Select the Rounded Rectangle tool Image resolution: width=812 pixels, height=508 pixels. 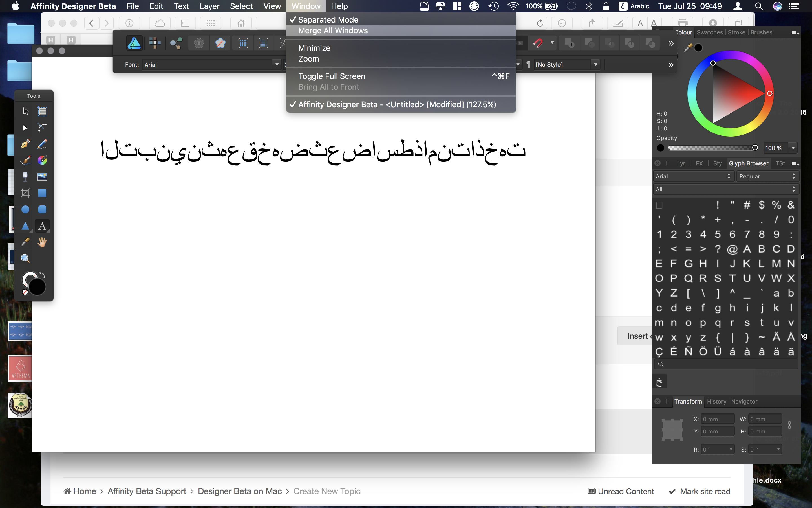coord(42,210)
